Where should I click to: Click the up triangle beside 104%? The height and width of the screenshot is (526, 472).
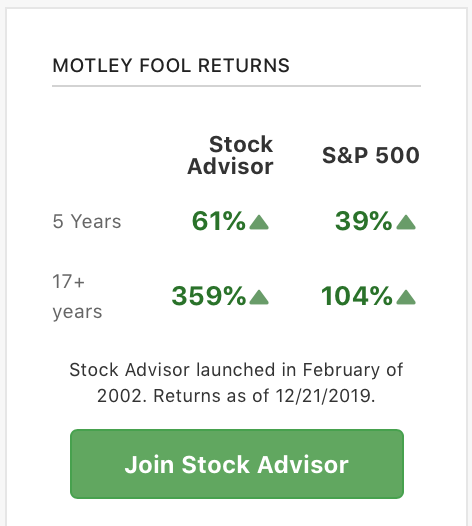click(x=406, y=297)
